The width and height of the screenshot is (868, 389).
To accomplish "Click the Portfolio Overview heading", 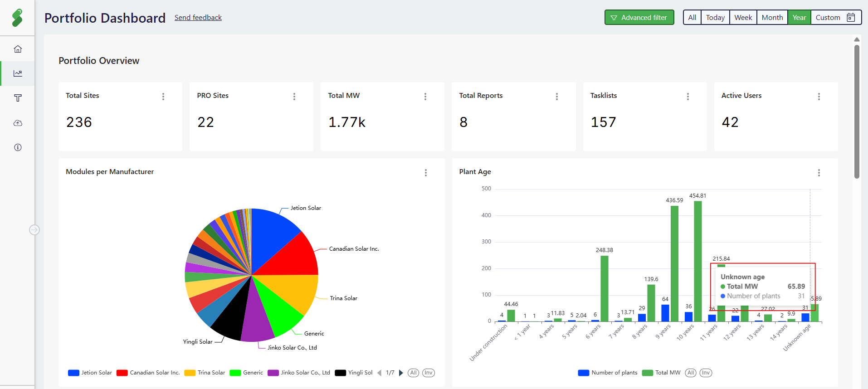I will click(x=99, y=61).
